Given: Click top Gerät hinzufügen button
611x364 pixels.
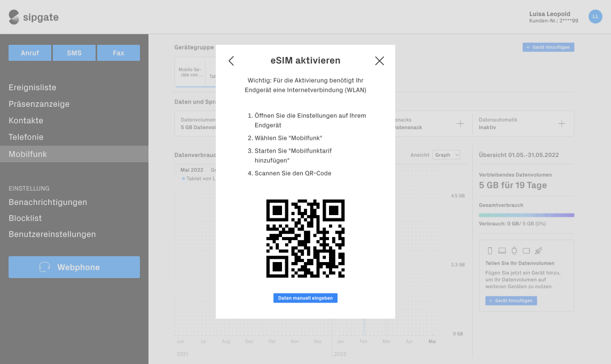Looking at the screenshot, I should [x=549, y=47].
